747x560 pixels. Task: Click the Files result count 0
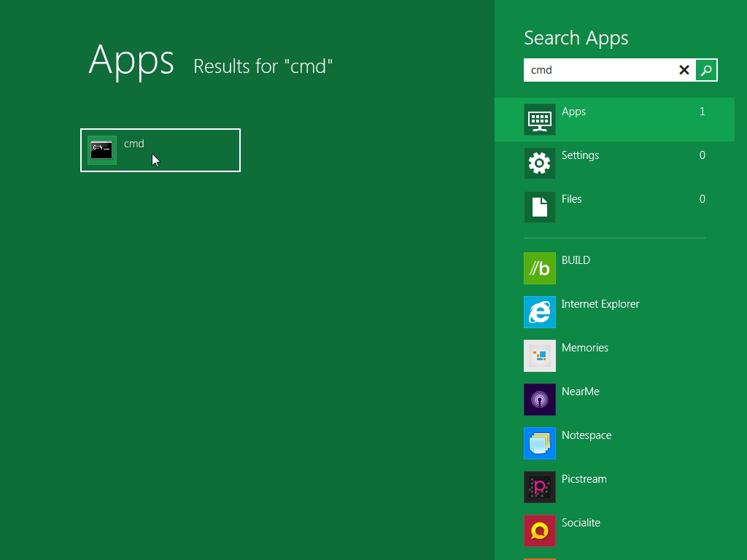coord(703,199)
